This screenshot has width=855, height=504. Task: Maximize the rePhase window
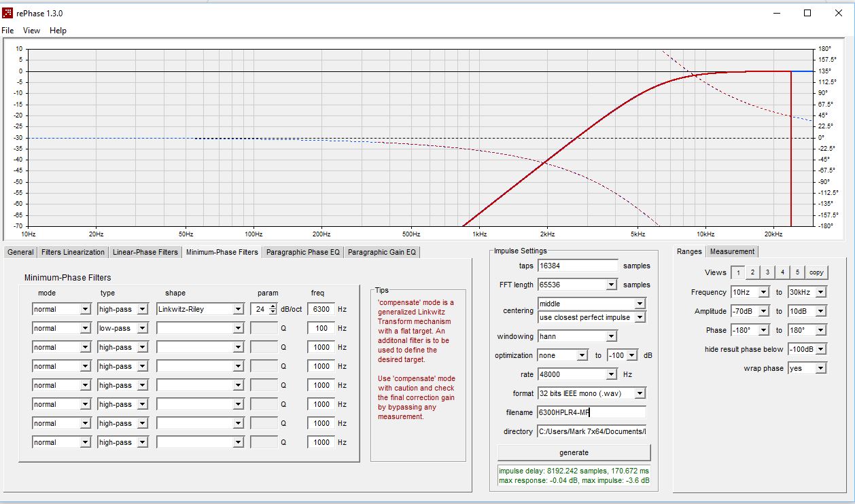807,13
